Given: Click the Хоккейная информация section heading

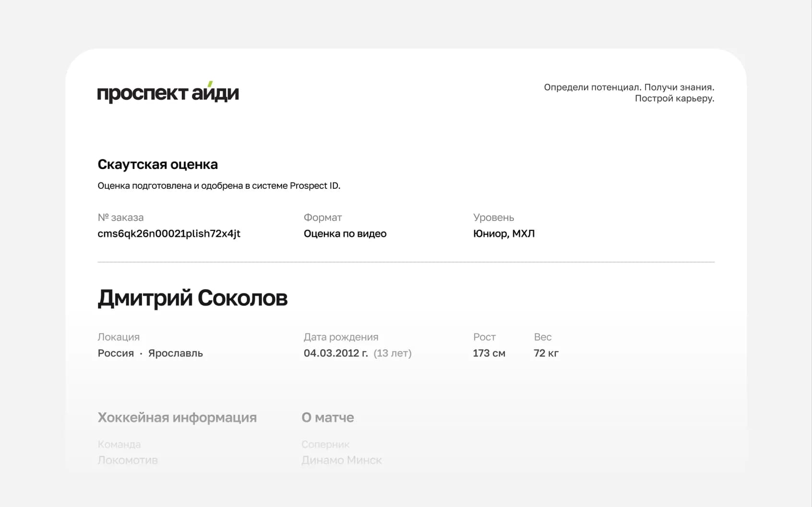Looking at the screenshot, I should click(177, 418).
